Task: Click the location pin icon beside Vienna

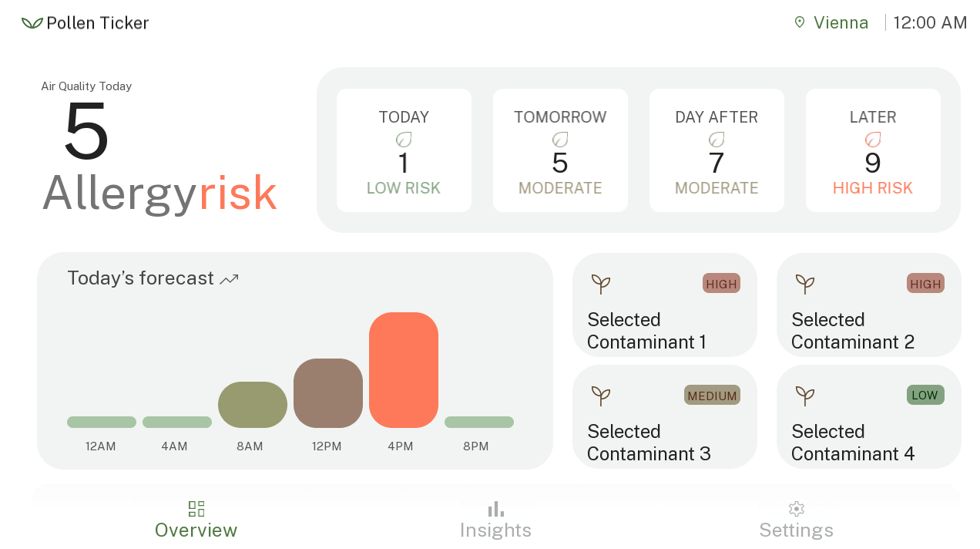Action: click(x=800, y=22)
